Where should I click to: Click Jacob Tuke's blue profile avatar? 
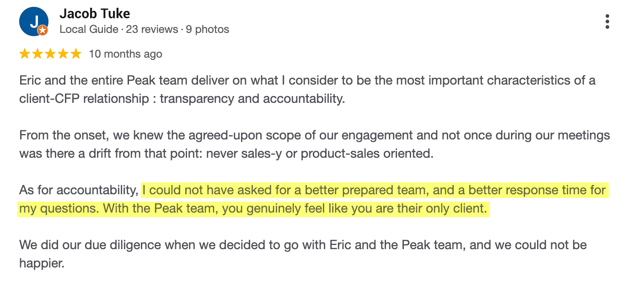pyautogui.click(x=33, y=22)
